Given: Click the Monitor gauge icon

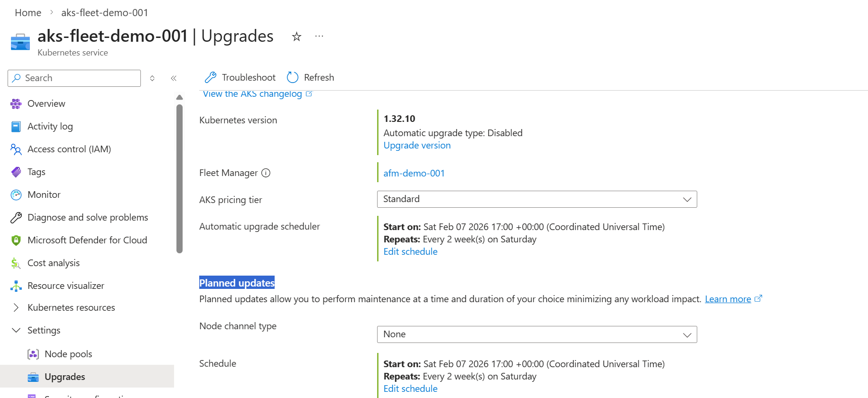Looking at the screenshot, I should pos(16,194).
